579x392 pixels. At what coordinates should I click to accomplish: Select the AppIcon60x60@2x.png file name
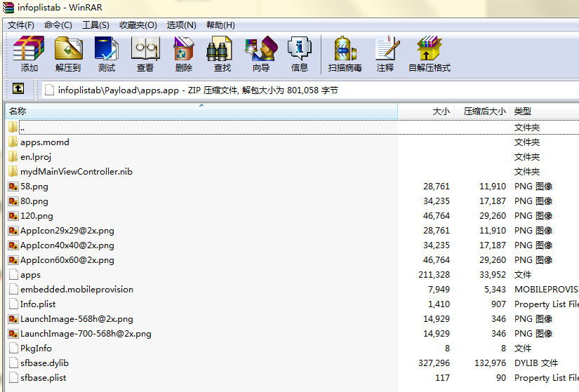[67, 260]
